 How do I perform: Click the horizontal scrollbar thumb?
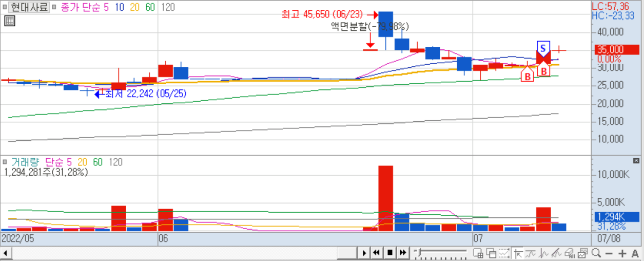(346, 253)
